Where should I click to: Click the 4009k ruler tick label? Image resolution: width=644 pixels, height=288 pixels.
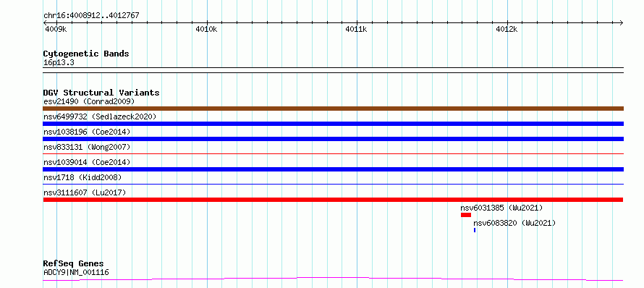point(56,29)
